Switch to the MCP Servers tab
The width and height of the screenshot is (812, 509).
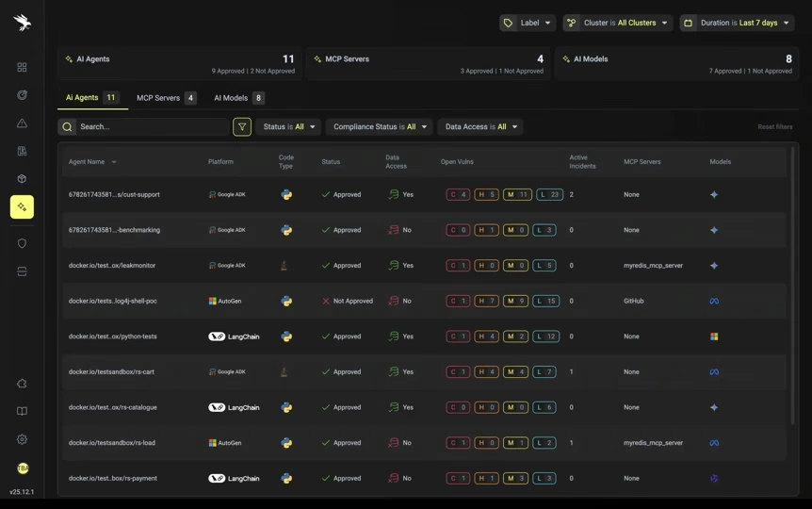point(166,98)
